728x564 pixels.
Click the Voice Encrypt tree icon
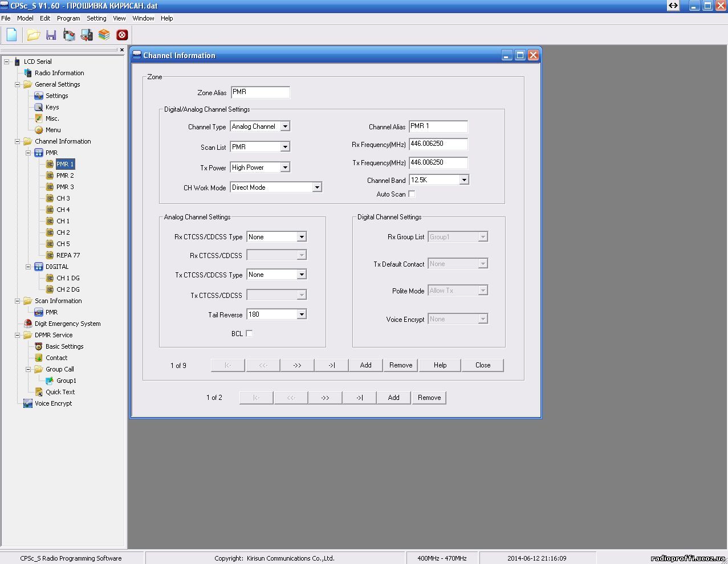(27, 403)
